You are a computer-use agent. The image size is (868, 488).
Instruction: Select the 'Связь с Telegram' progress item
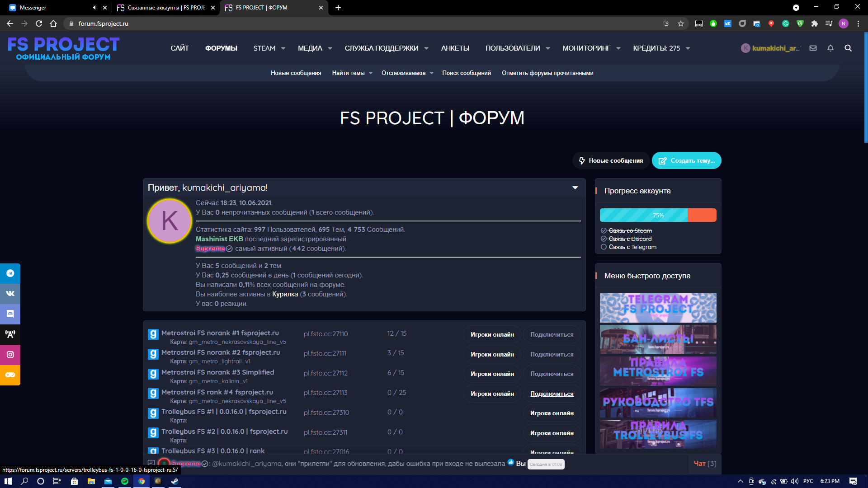click(x=632, y=247)
